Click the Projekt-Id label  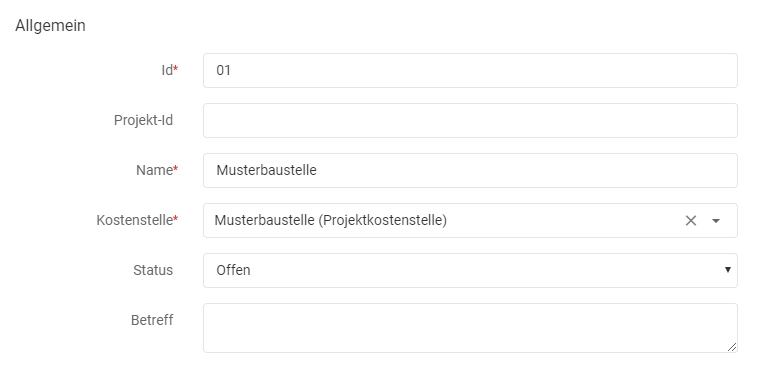pos(144,121)
